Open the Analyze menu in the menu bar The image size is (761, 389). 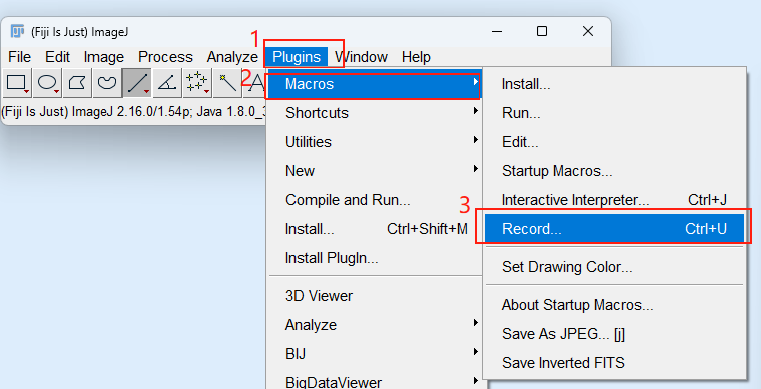[x=232, y=57]
